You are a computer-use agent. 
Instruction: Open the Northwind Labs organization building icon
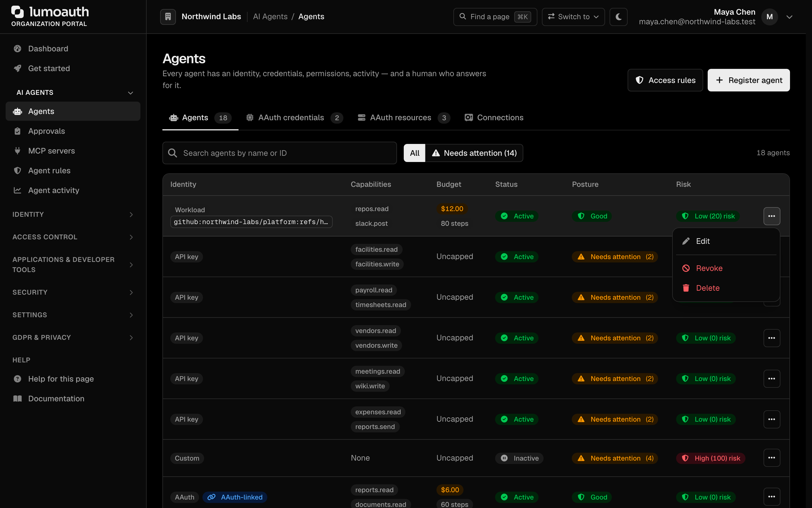coord(168,16)
